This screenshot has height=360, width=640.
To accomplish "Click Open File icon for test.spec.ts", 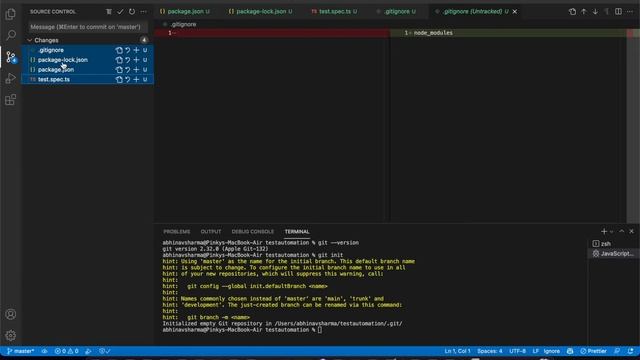I will tap(119, 80).
